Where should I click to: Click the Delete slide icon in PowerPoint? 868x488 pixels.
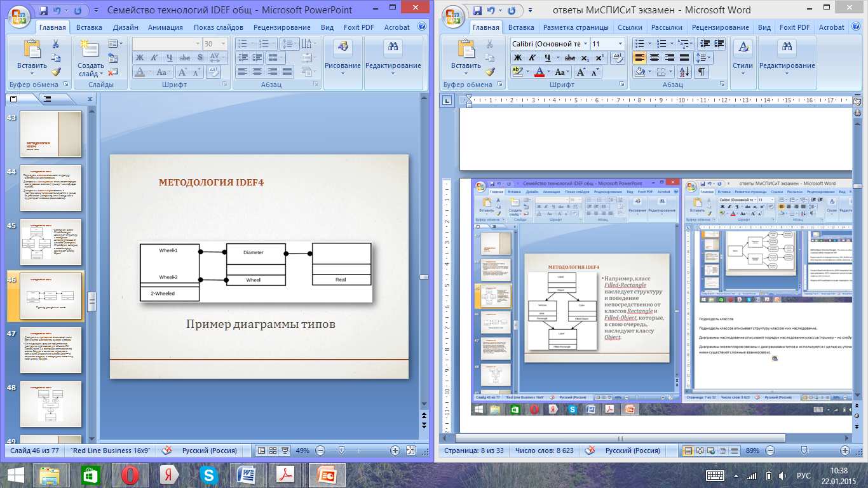(x=113, y=72)
